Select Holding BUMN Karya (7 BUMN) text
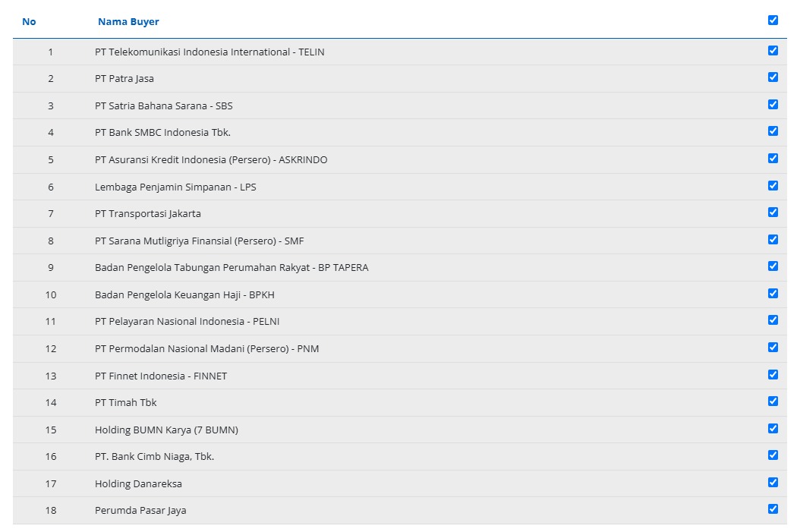Image resolution: width=797 pixels, height=532 pixels. [x=166, y=430]
